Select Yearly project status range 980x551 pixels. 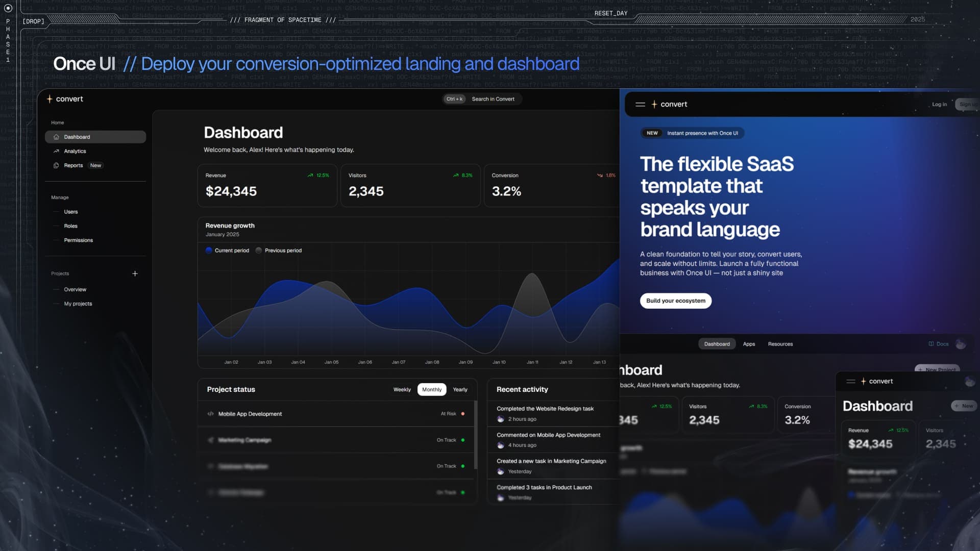[x=460, y=389]
